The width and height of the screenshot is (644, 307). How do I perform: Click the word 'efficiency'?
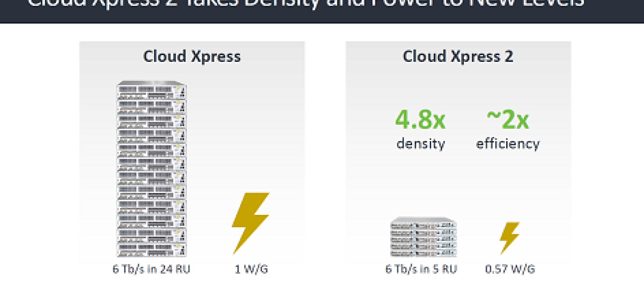pos(508,144)
